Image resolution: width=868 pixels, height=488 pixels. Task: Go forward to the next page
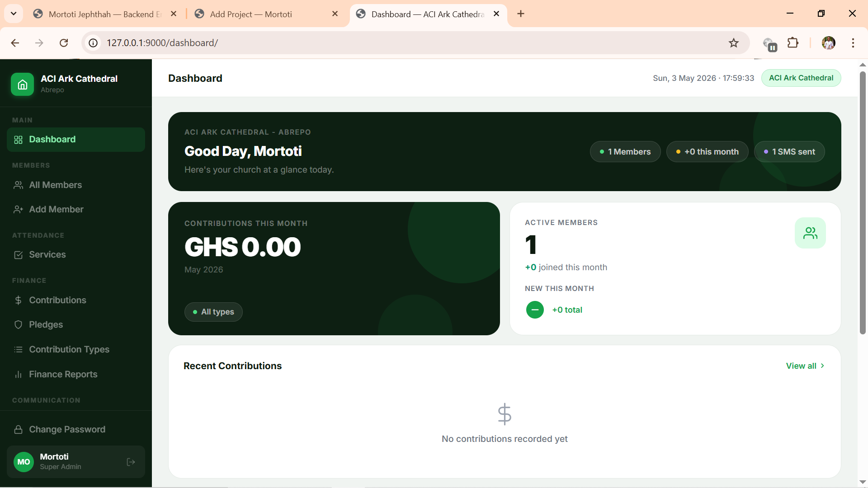click(39, 43)
